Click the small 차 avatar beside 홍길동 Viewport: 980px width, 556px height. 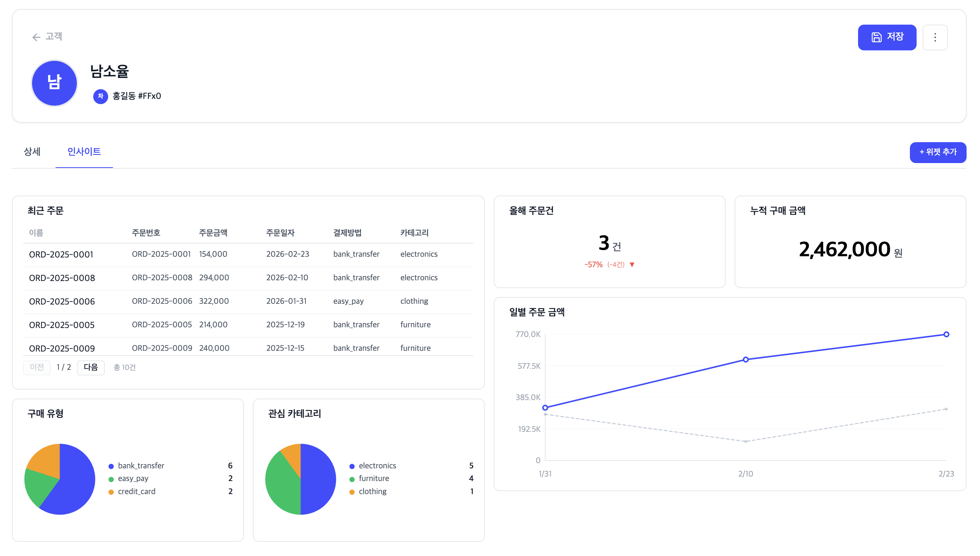click(x=100, y=96)
